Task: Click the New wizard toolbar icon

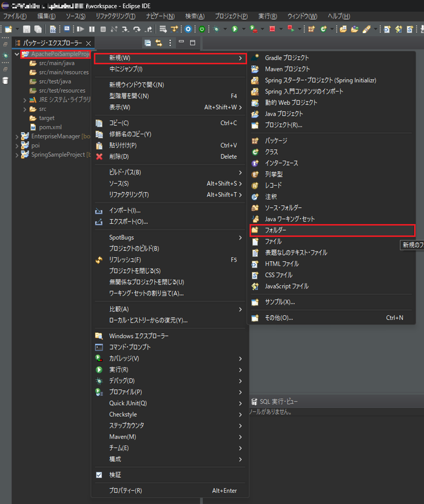Action: (9, 29)
